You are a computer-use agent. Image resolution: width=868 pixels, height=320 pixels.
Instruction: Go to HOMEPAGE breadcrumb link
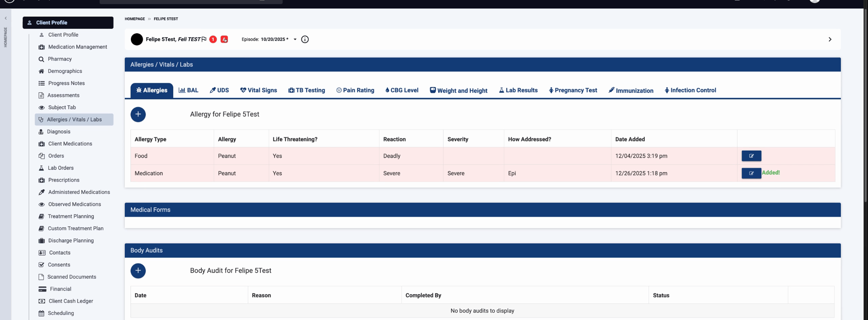click(135, 19)
